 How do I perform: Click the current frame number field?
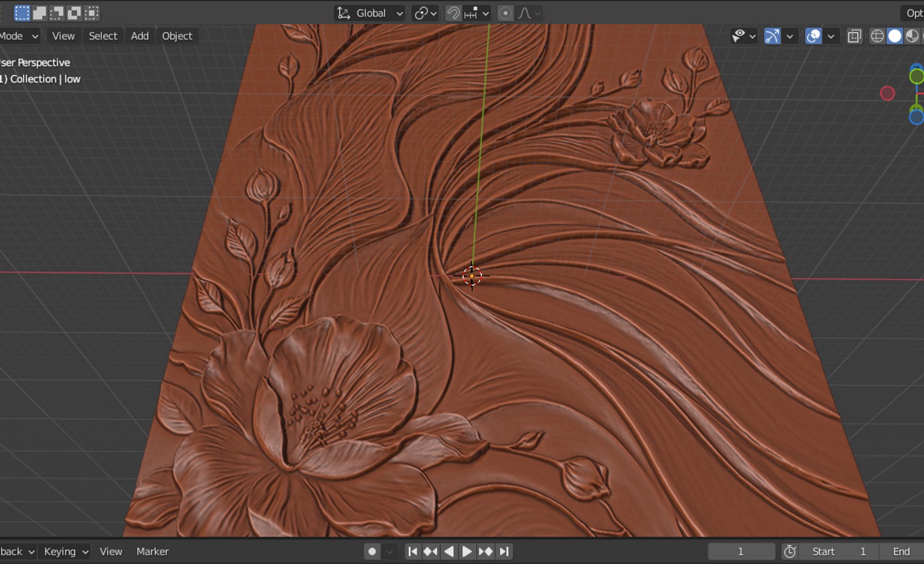(x=741, y=551)
